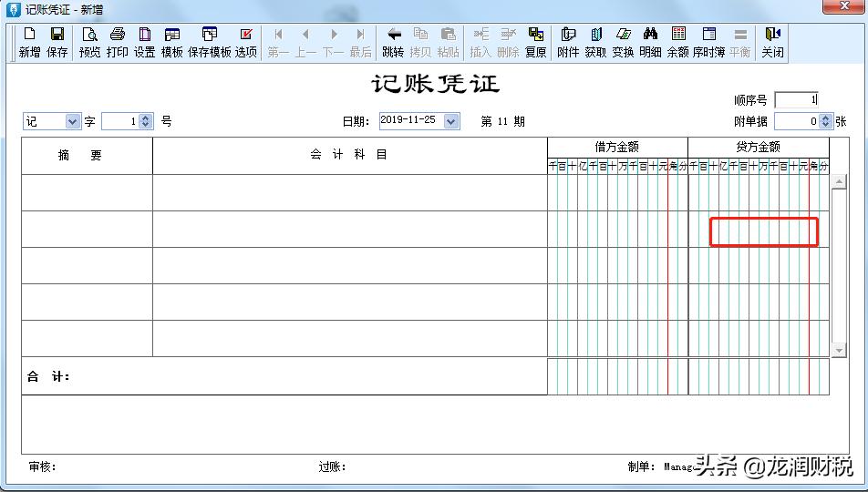The height and width of the screenshot is (492, 868).
Task: Click the 跳转 jump icon
Action: 394,43
